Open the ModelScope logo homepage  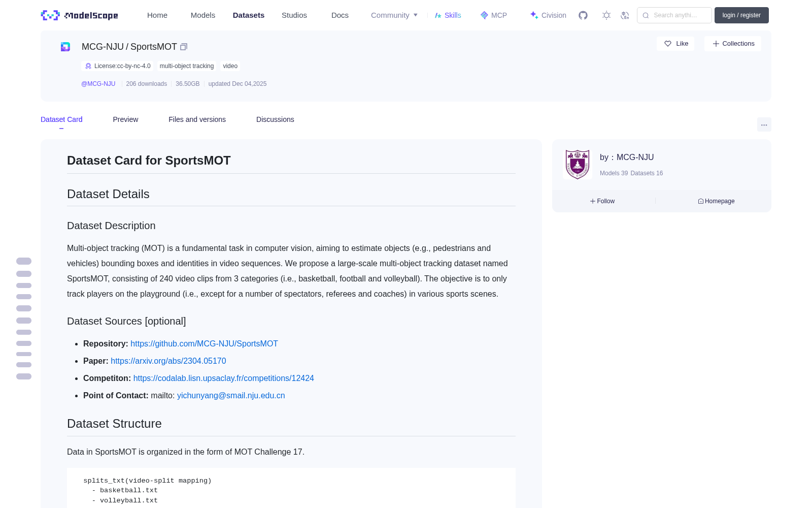80,15
